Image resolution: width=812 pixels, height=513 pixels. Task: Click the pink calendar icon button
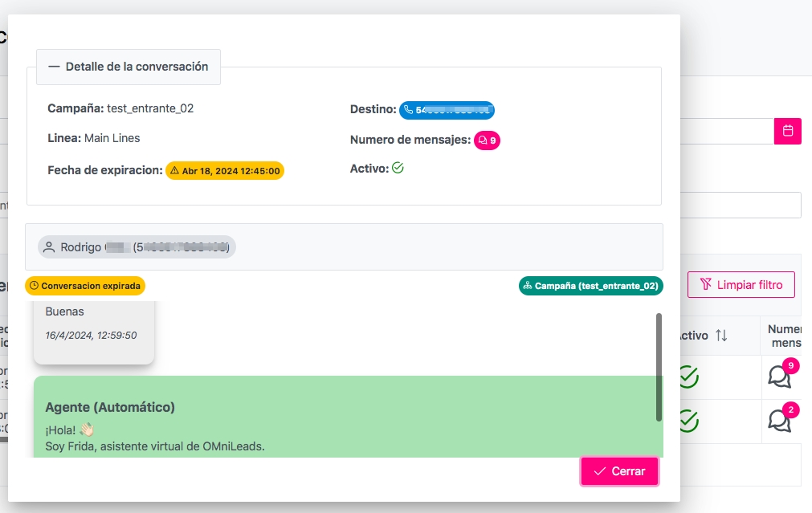(787, 131)
